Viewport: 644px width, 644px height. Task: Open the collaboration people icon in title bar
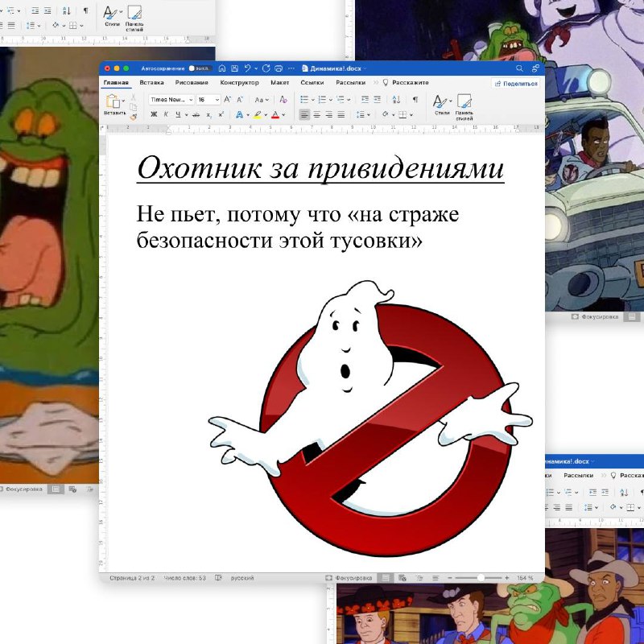[535, 68]
